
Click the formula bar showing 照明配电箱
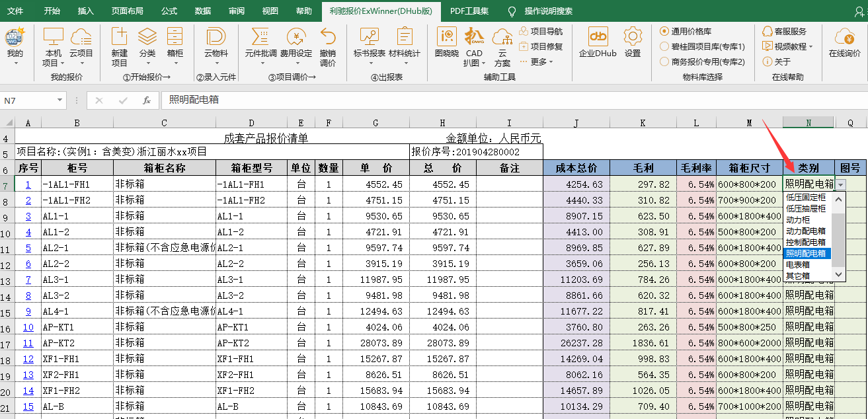[514, 100]
